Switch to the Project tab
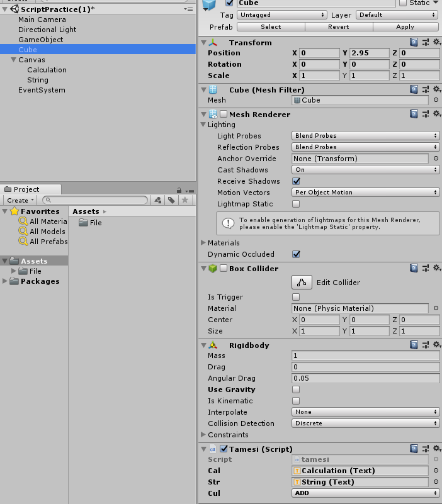Image resolution: width=442 pixels, height=504 pixels. (31, 189)
